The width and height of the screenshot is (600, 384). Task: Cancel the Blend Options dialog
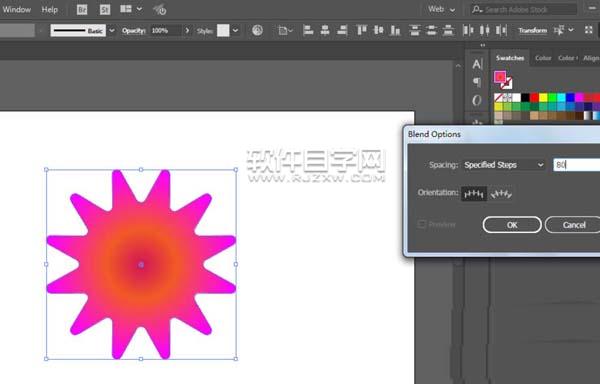coord(574,225)
